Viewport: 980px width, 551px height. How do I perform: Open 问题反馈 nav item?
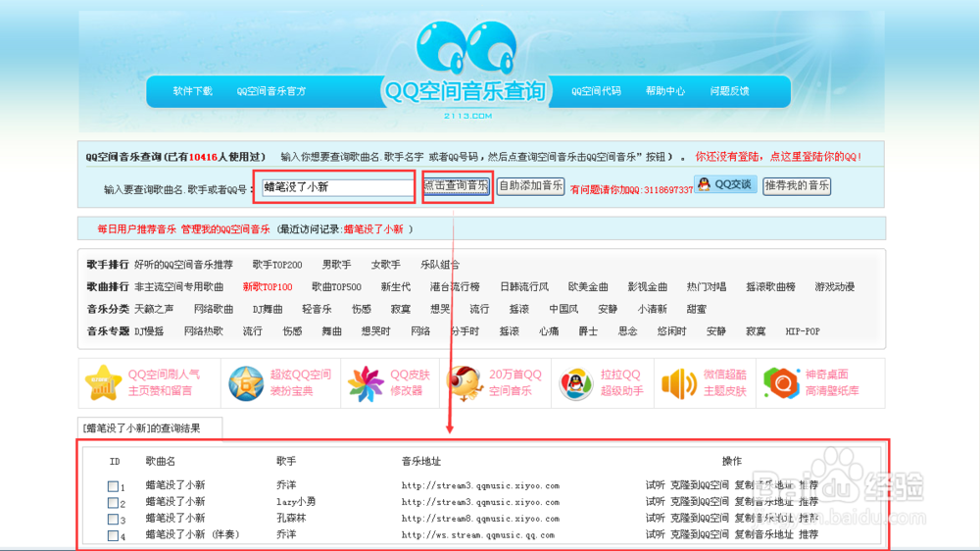(x=729, y=91)
